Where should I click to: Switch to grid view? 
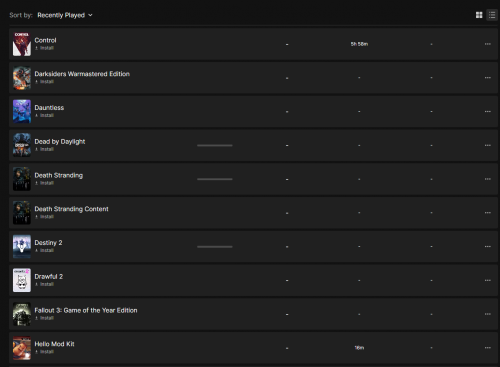[479, 15]
